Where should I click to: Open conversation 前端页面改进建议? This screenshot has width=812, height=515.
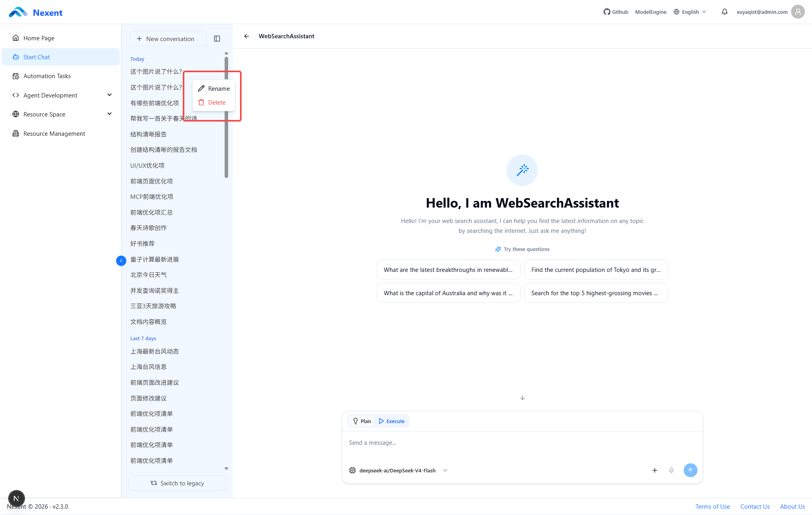click(155, 382)
